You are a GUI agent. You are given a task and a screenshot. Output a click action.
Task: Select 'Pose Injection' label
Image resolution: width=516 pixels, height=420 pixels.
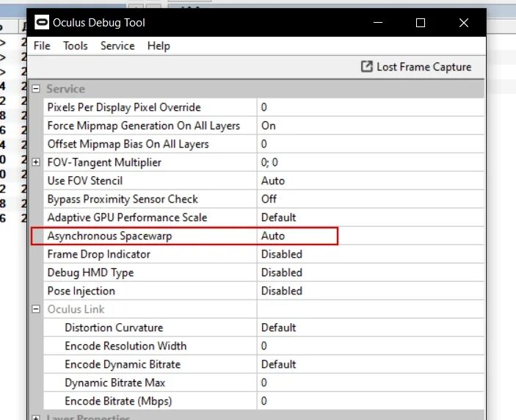[81, 291]
